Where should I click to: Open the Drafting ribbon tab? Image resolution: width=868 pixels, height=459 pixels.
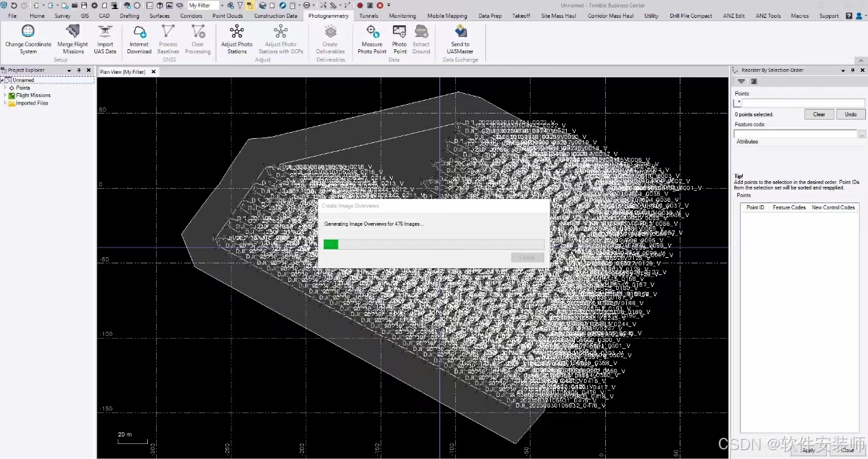129,16
